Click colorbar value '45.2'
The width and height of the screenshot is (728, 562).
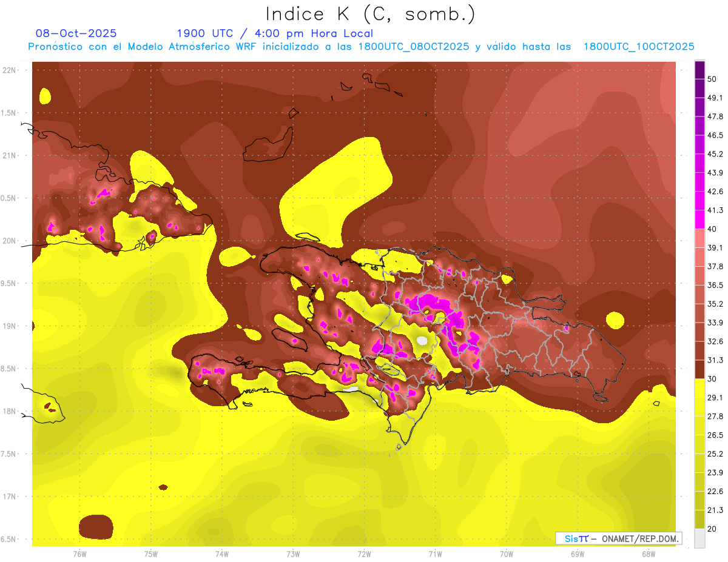point(716,154)
